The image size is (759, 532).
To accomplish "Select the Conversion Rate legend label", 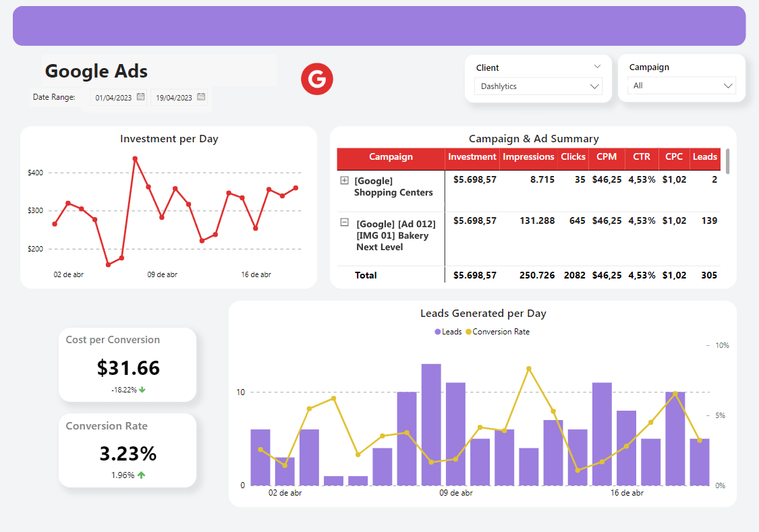I will (501, 332).
